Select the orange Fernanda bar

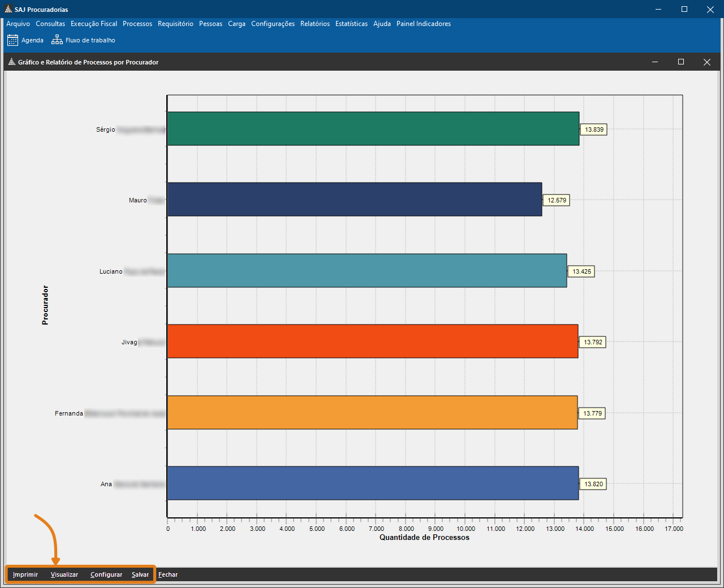(x=373, y=412)
